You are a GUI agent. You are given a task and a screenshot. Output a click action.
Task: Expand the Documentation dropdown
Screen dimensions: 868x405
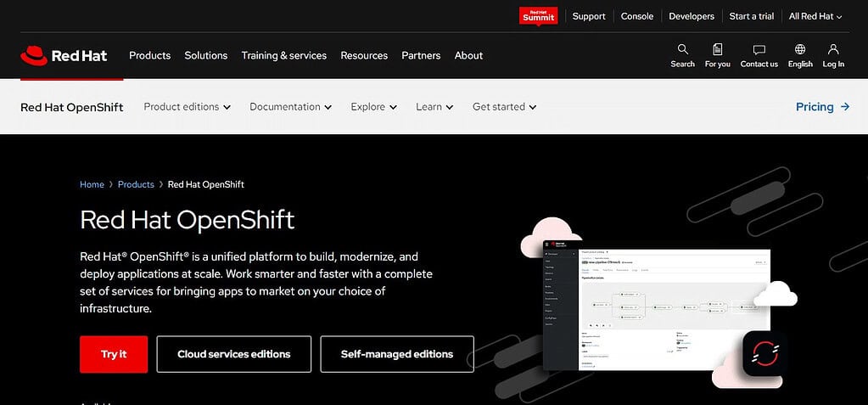pos(291,107)
